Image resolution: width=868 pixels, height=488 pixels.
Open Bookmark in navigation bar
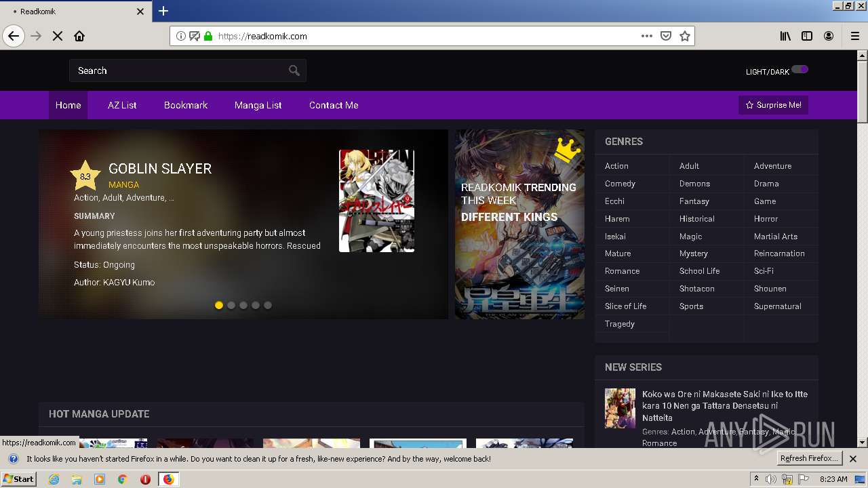point(186,105)
